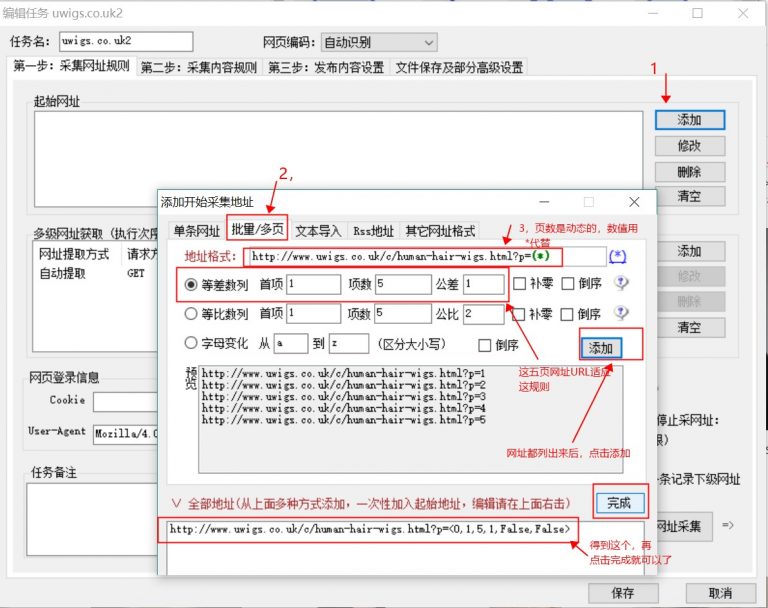Click 保存 button at bottom

point(623,593)
